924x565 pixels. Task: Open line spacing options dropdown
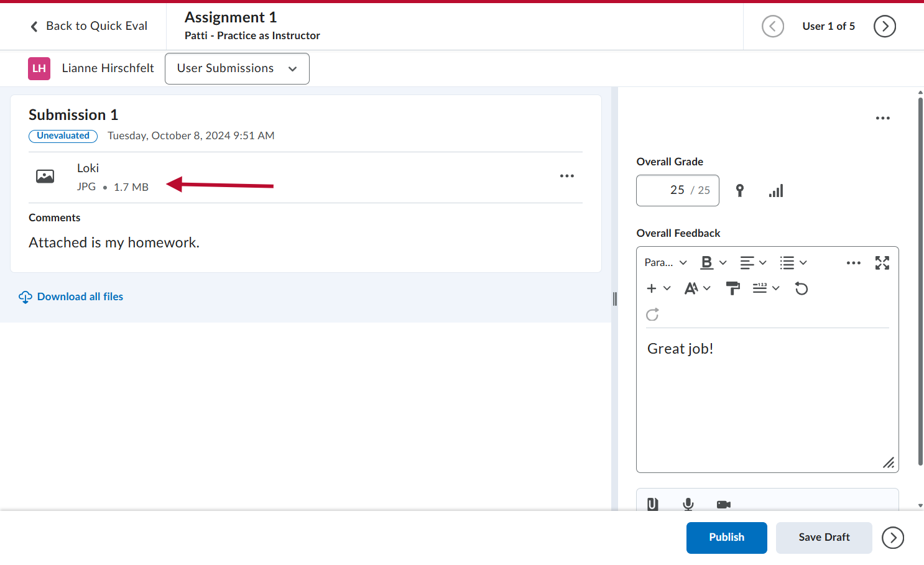click(x=766, y=288)
